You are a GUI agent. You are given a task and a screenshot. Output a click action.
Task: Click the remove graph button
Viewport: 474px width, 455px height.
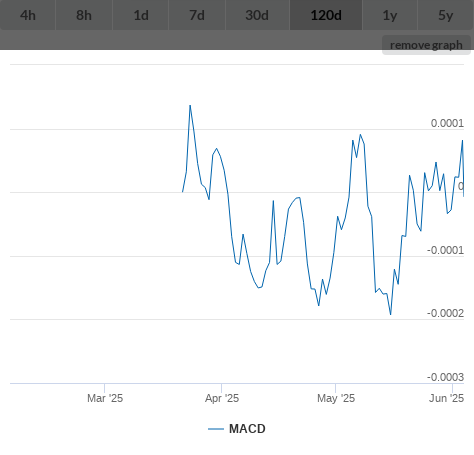[426, 45]
